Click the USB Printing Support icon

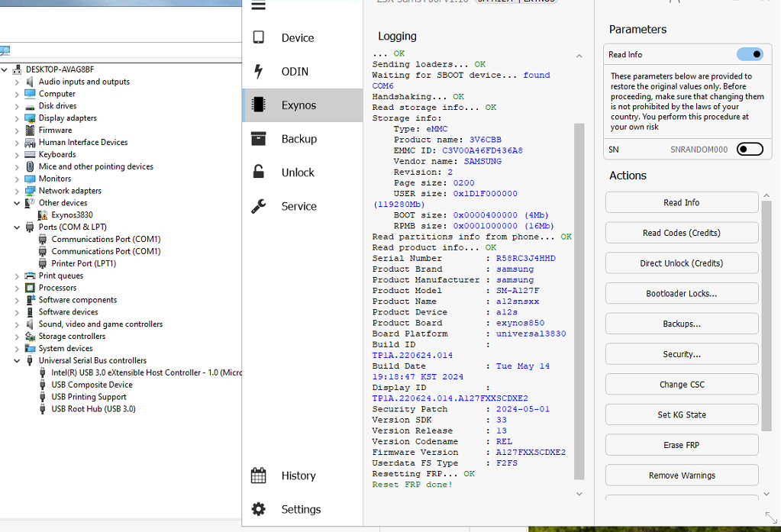point(43,397)
